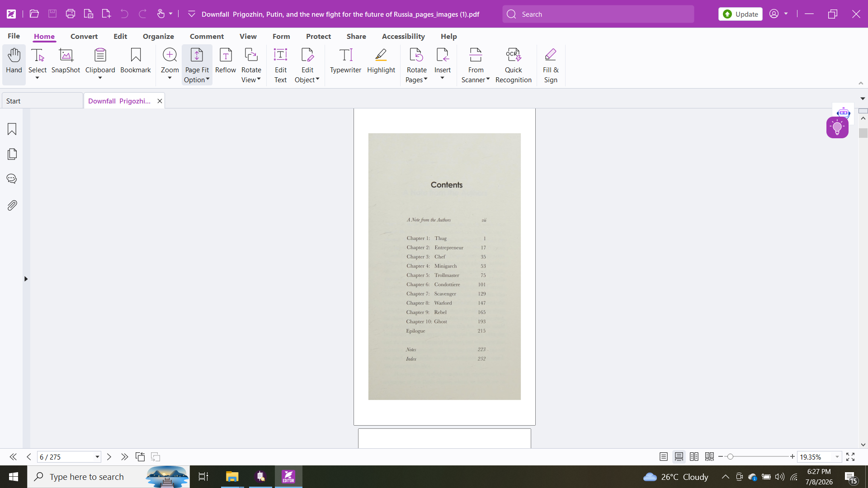
Task: Open the Edit Object tool
Action: [307, 65]
